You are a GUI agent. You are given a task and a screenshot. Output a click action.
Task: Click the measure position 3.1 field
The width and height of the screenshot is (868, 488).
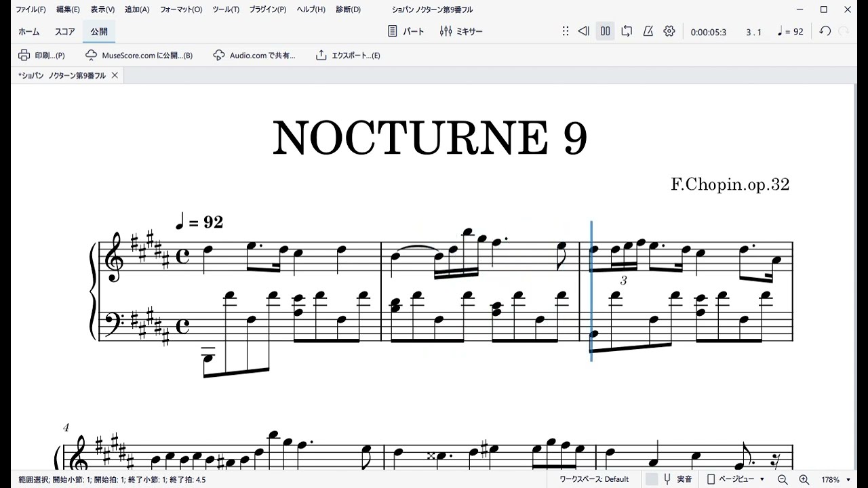[x=753, y=32]
